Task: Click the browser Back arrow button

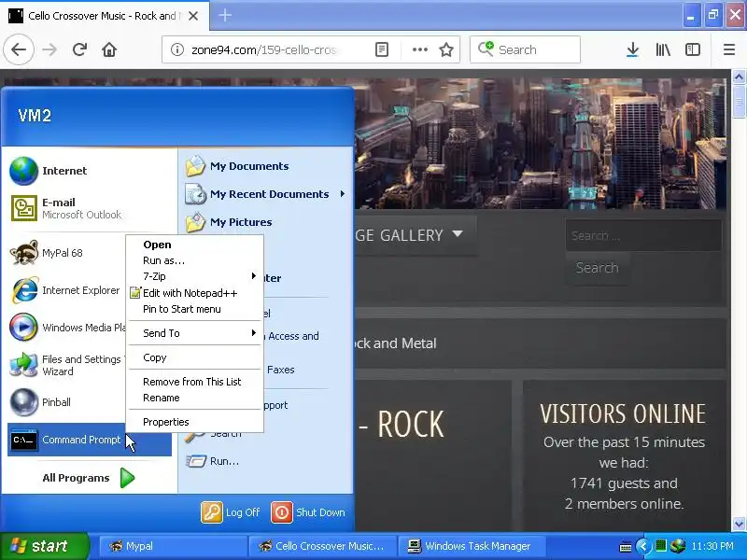Action: point(19,49)
